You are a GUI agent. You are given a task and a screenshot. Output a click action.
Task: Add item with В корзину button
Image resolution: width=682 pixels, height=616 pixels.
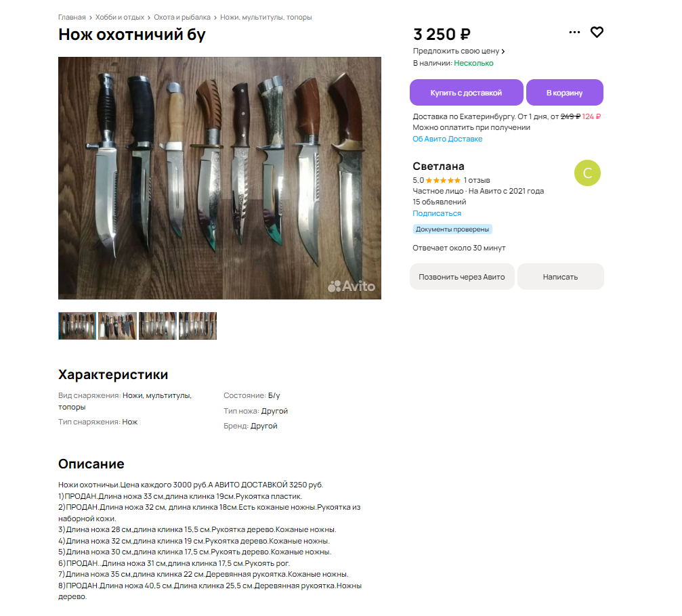pyautogui.click(x=565, y=93)
